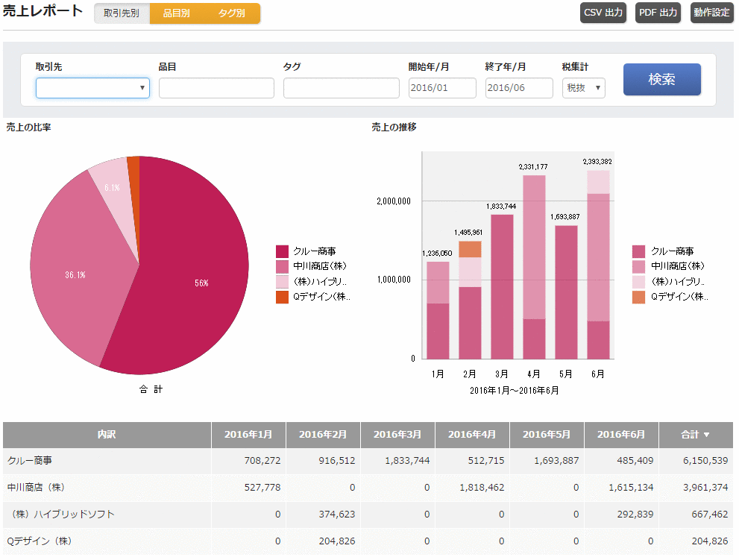Click the 2016年1月 column header

[248, 435]
